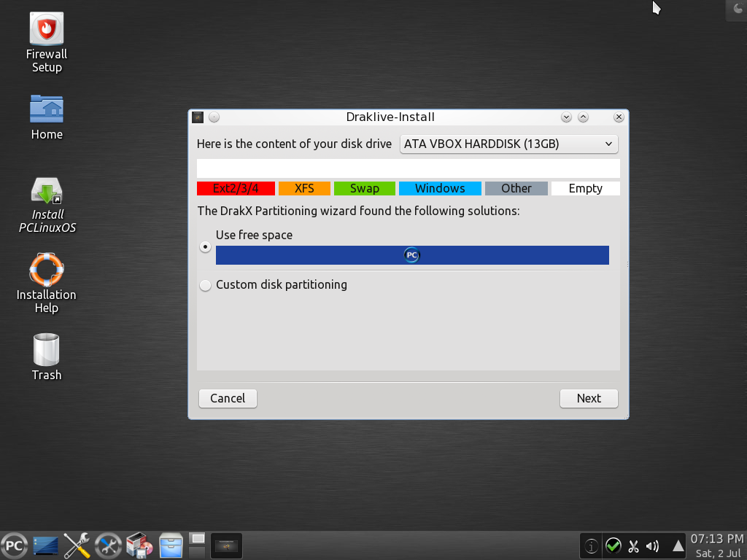Click the pin button beside window menu icon
Screen dimensions: 747x560
(x=214, y=117)
